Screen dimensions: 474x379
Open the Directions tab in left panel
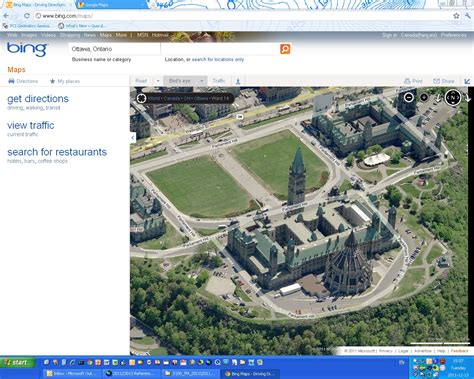tap(23, 81)
